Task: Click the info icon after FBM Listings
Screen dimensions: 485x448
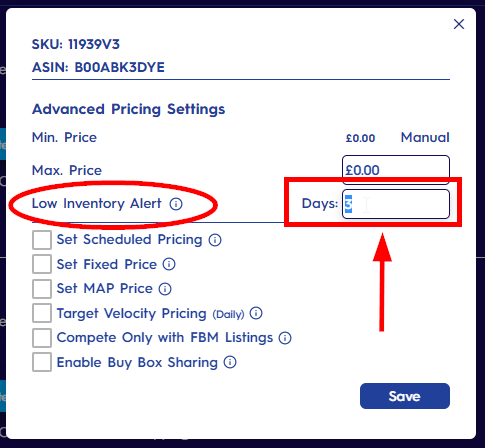Action: (x=285, y=338)
